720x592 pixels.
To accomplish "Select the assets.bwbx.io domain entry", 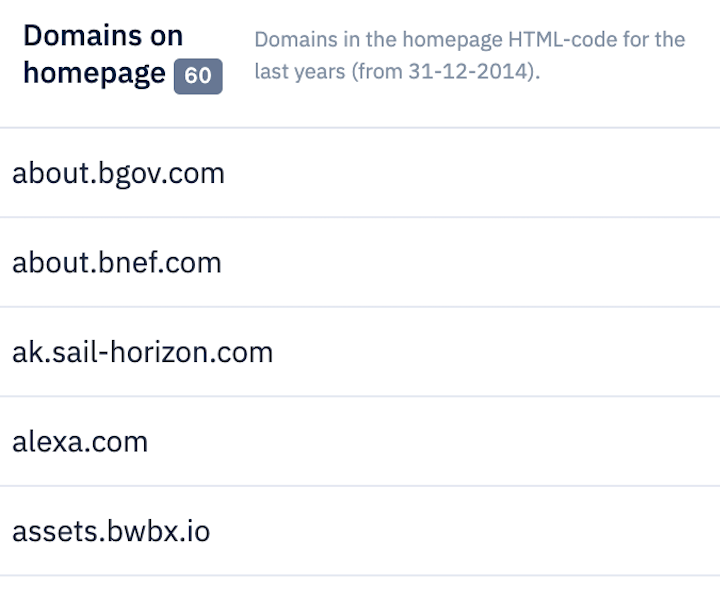I will point(111,531).
